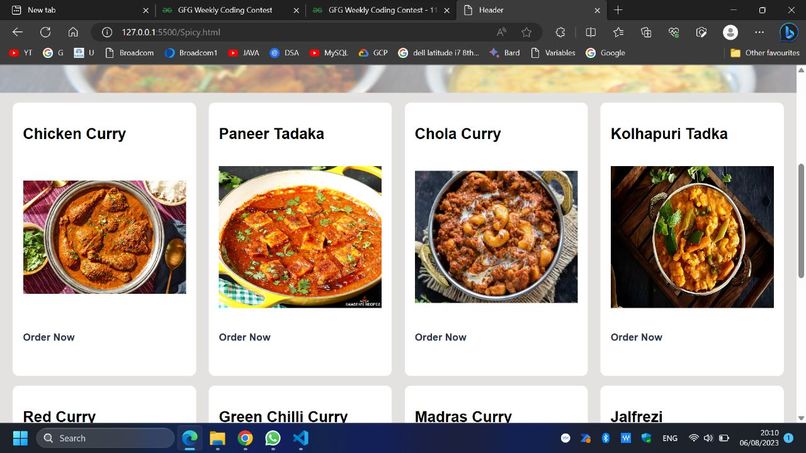Switch to GFG Weekly Coding Contest - 11 tab

point(380,10)
